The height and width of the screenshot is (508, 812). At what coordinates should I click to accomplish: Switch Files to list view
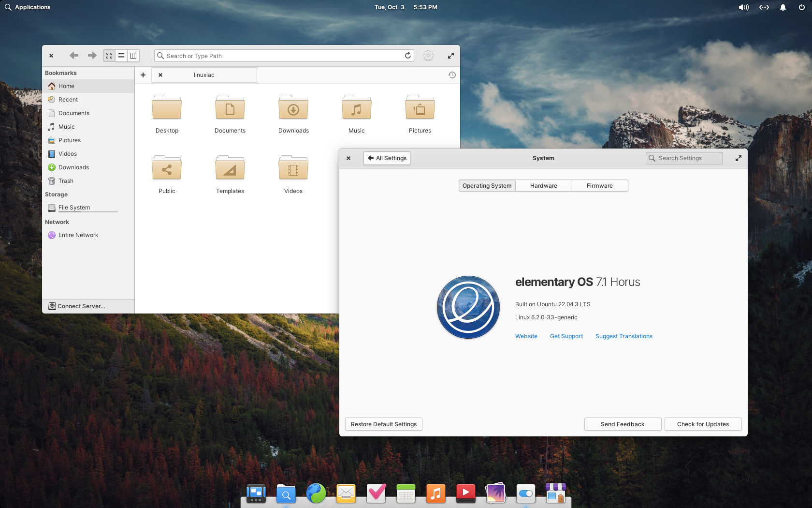(121, 56)
